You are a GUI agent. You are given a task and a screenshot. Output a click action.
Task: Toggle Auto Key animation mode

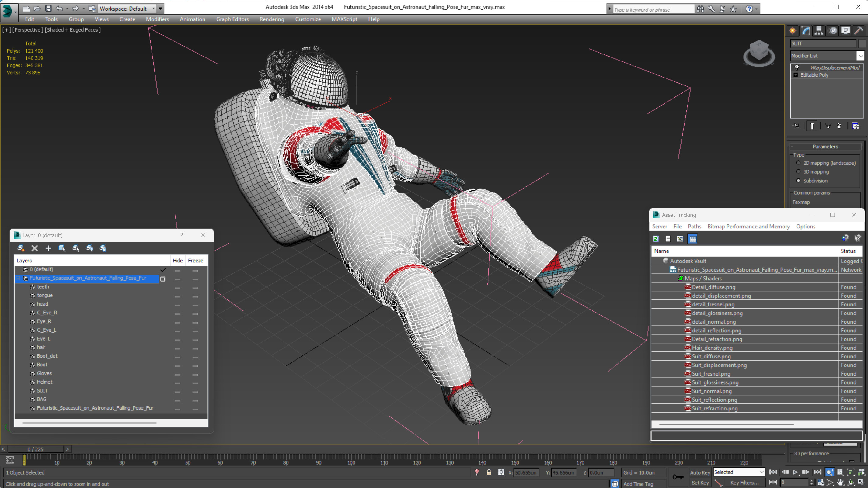[700, 472]
